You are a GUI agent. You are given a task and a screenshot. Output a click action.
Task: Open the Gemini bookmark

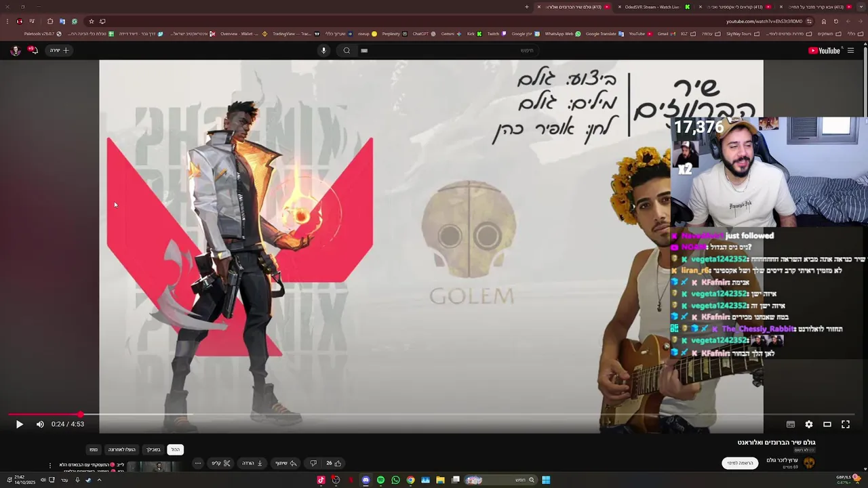click(451, 33)
